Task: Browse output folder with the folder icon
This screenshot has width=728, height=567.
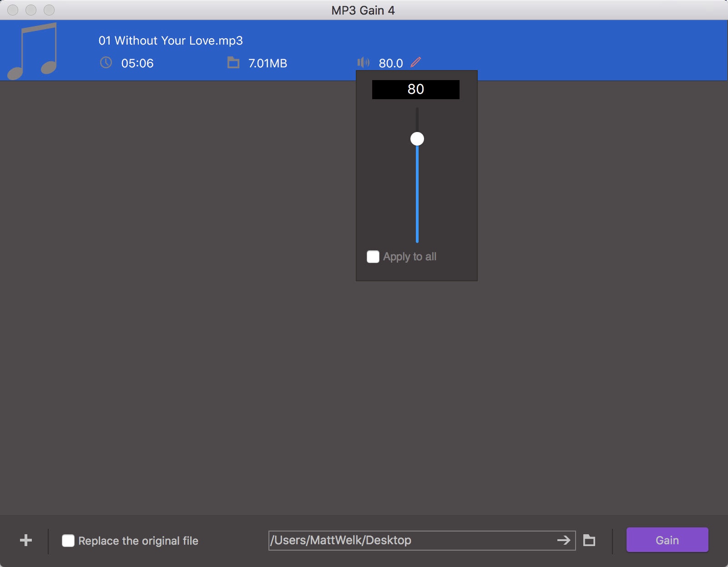Action: [589, 540]
